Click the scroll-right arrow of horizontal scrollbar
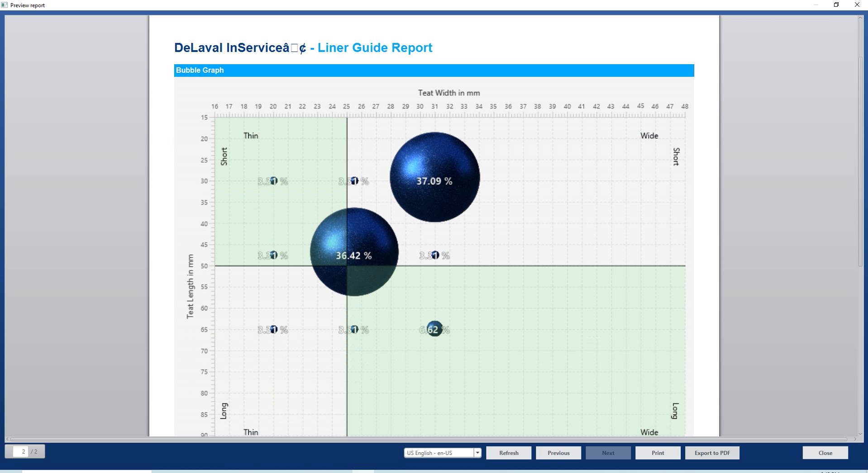The width and height of the screenshot is (868, 473). [x=855, y=439]
